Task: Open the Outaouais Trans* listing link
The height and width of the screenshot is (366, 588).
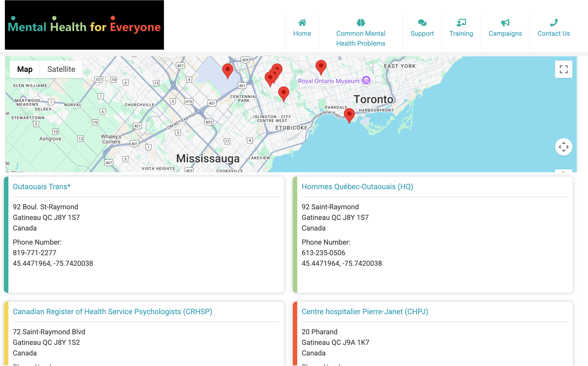Action: point(42,186)
